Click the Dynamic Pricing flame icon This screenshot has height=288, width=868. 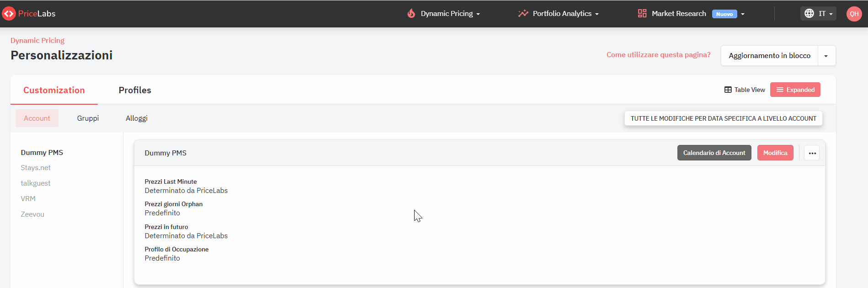point(411,14)
